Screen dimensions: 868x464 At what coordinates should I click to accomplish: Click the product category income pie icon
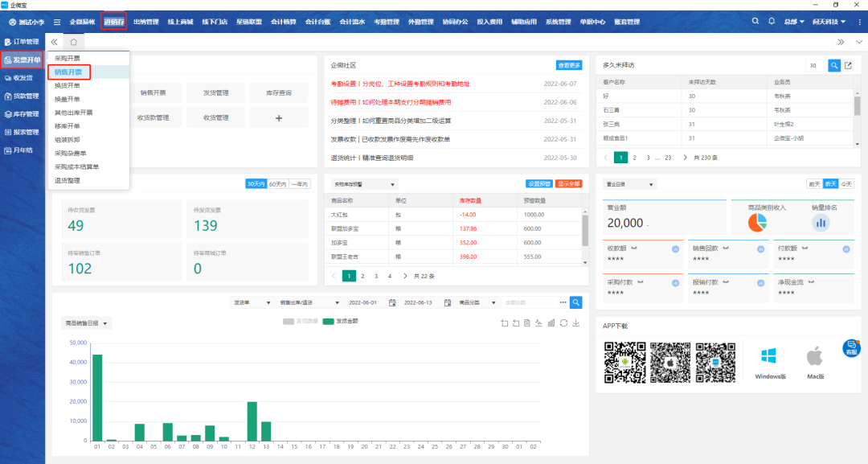coord(757,223)
